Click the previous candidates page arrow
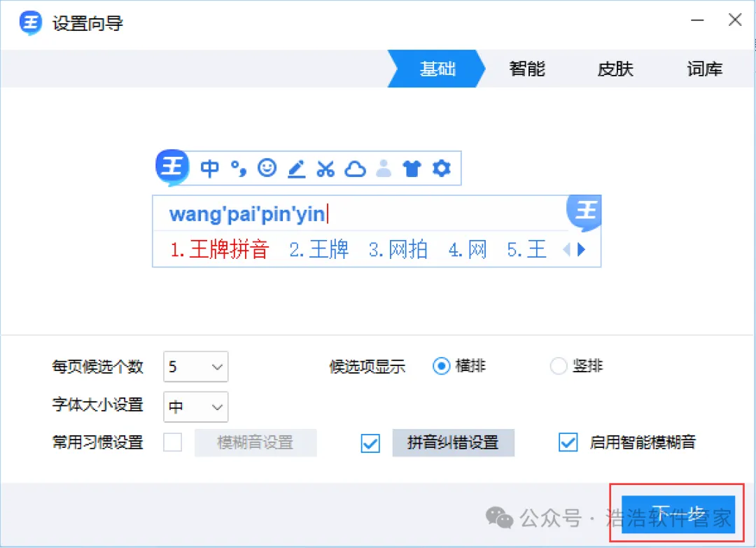Image resolution: width=756 pixels, height=548 pixels. pyautogui.click(x=567, y=250)
